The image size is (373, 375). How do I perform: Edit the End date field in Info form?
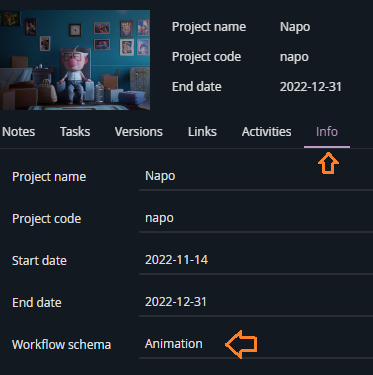pos(256,302)
